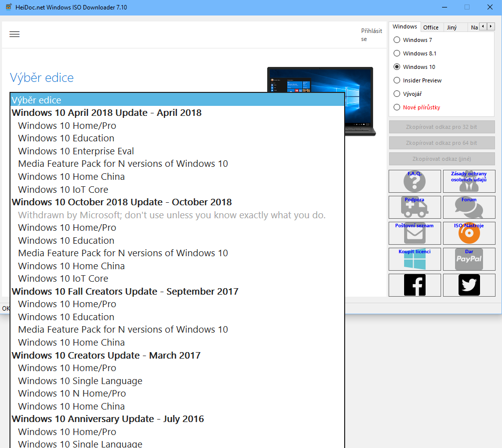Choose Windows 10 Home/Pro under April 2018
Image resolution: width=502 pixels, height=448 pixels.
coord(177,125)
